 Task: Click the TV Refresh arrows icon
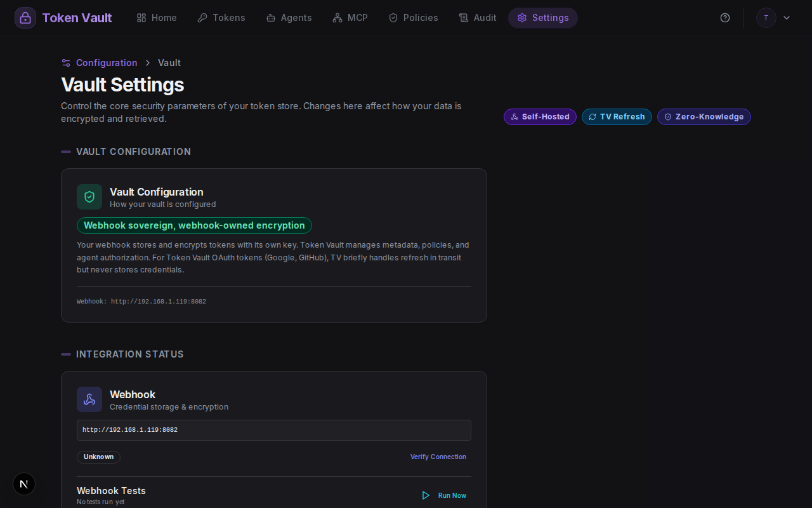click(x=593, y=117)
